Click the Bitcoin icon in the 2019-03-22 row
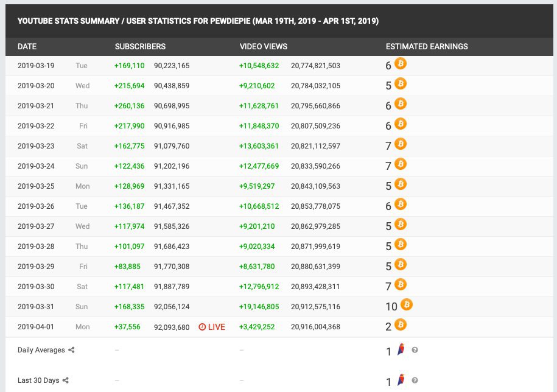This screenshot has width=557, height=392. (401, 124)
